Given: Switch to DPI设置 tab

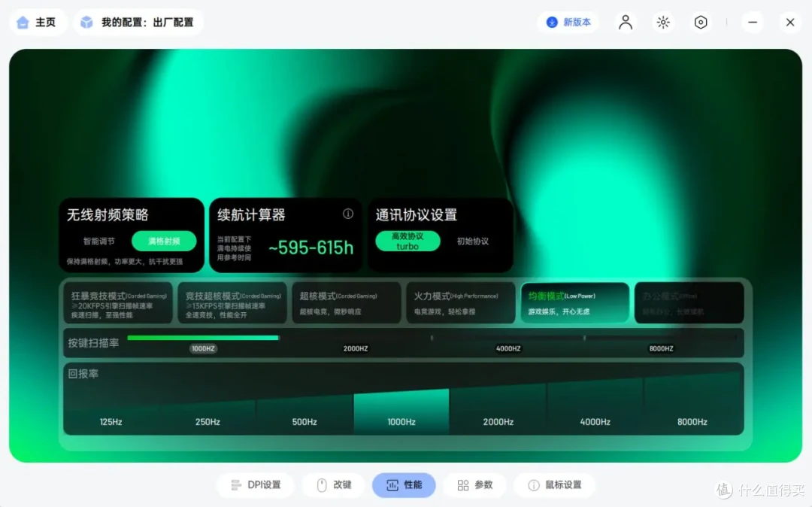Looking at the screenshot, I should [256, 484].
